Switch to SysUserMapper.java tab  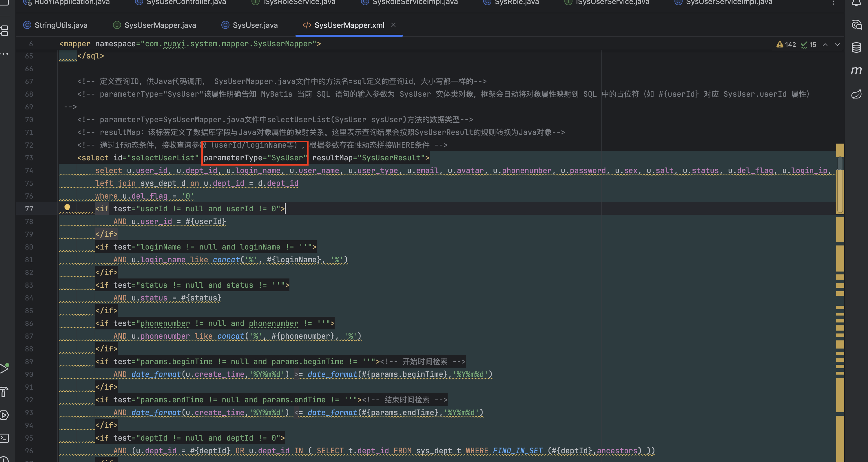[160, 25]
